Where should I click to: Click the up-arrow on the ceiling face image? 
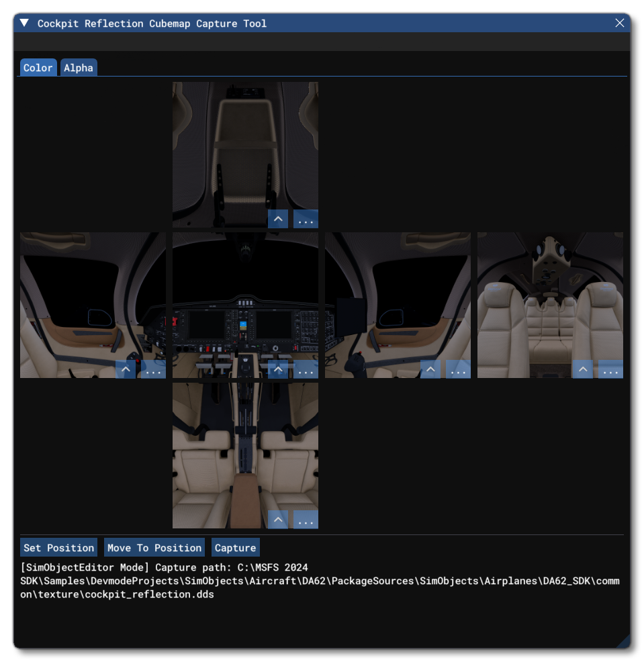point(278,219)
